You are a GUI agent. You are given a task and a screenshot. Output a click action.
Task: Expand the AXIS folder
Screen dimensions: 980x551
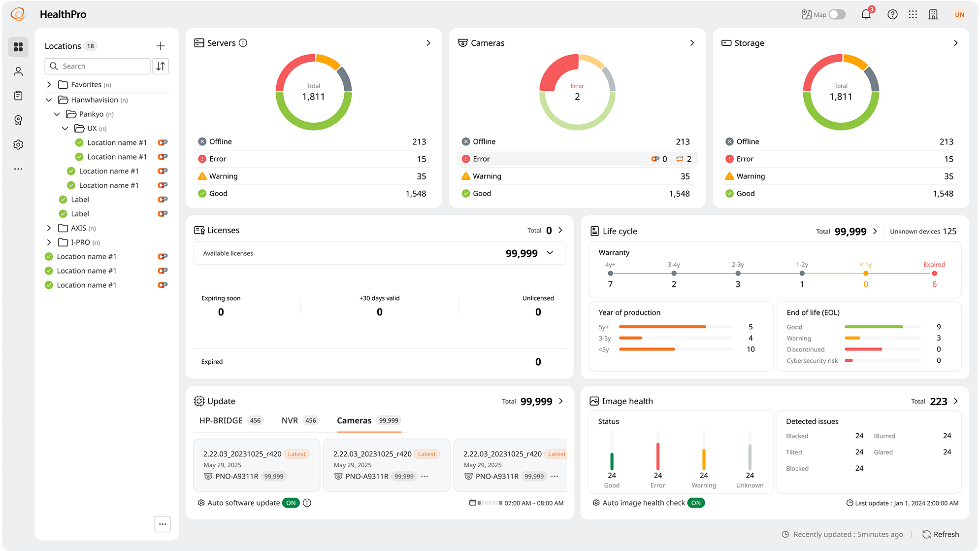click(49, 228)
